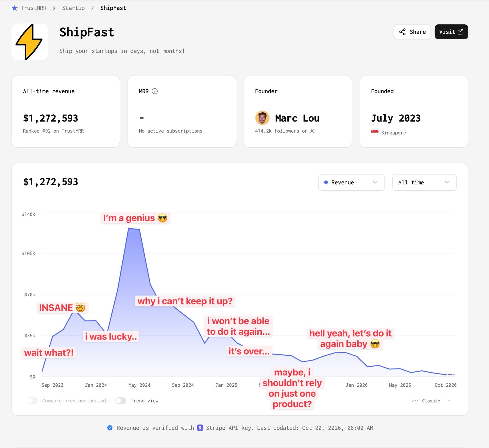The height and width of the screenshot is (448, 489).
Task: Click the ShipFast breadcrumb item
Action: pos(113,8)
